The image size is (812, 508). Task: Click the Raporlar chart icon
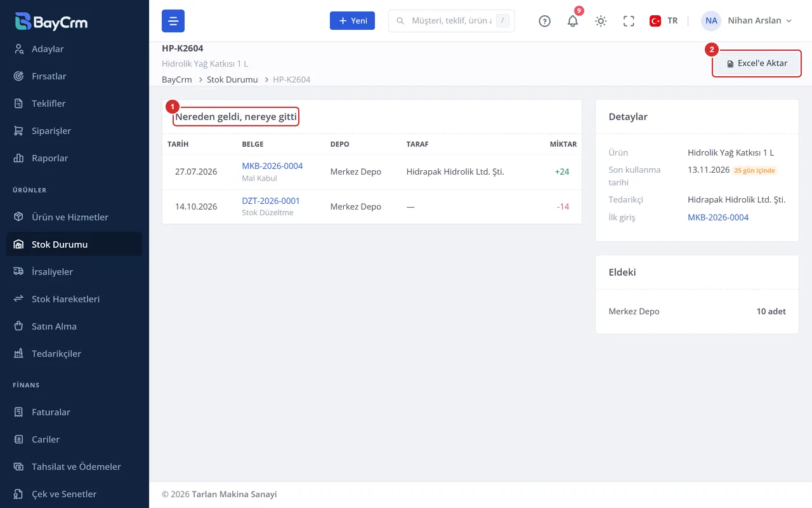tap(19, 158)
